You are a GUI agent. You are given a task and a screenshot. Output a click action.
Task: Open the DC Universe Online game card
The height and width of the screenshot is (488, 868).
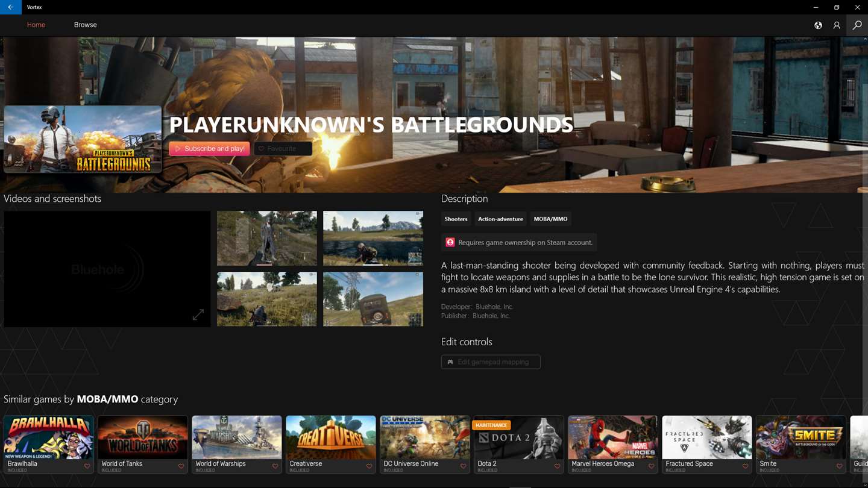tap(425, 444)
